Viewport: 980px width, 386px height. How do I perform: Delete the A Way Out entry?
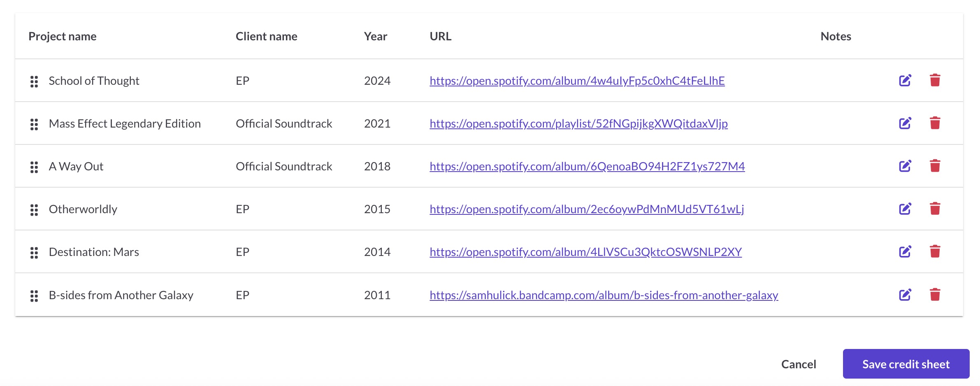[x=935, y=166]
